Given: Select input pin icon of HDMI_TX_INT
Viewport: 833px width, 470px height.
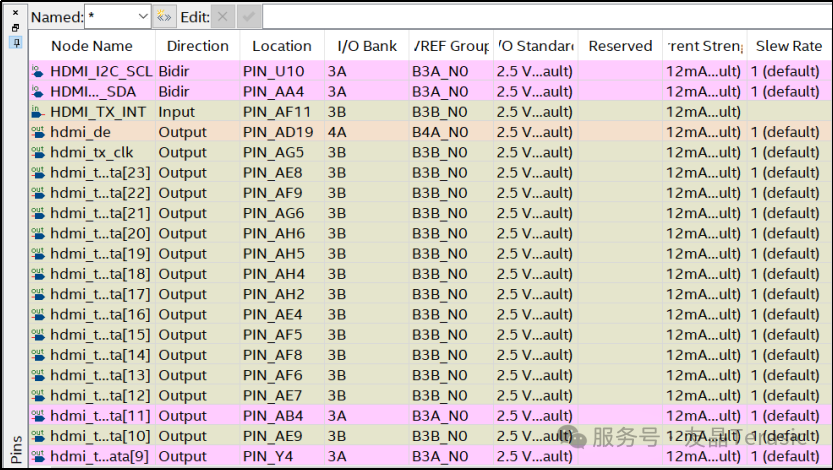Looking at the screenshot, I should pyautogui.click(x=38, y=112).
